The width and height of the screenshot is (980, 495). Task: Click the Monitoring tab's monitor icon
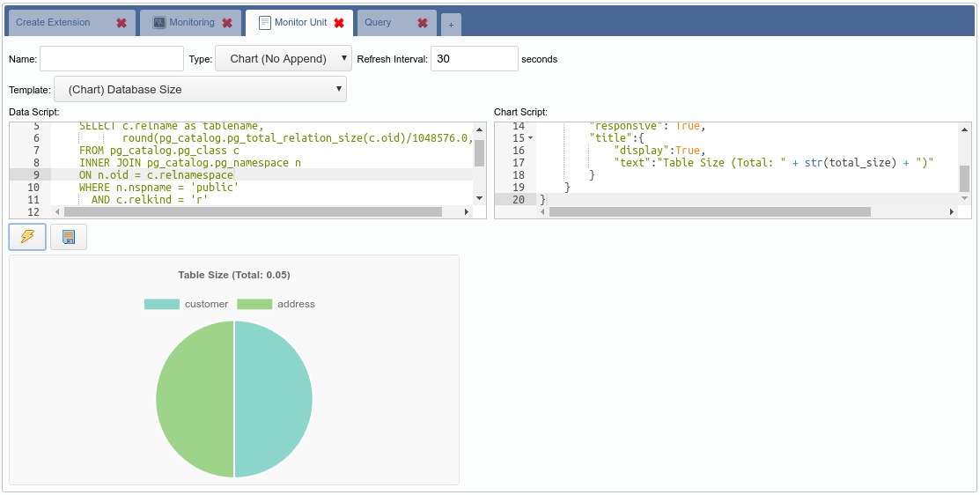[159, 23]
